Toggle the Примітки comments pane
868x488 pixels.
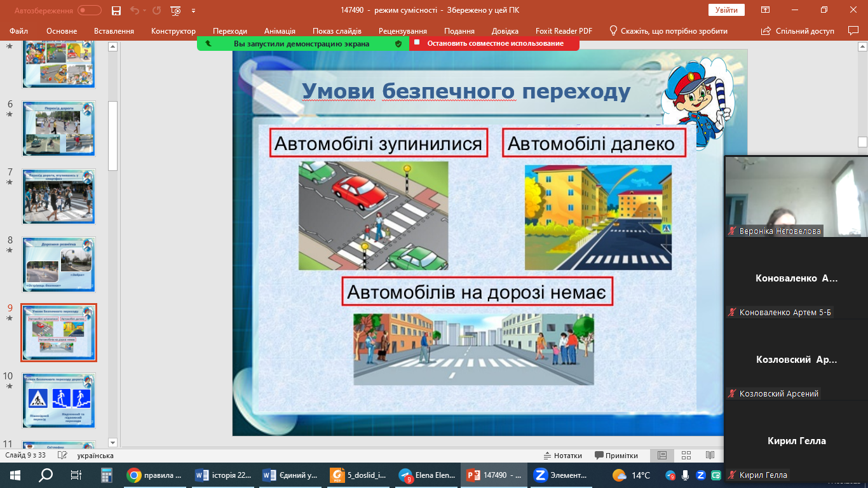616,456
